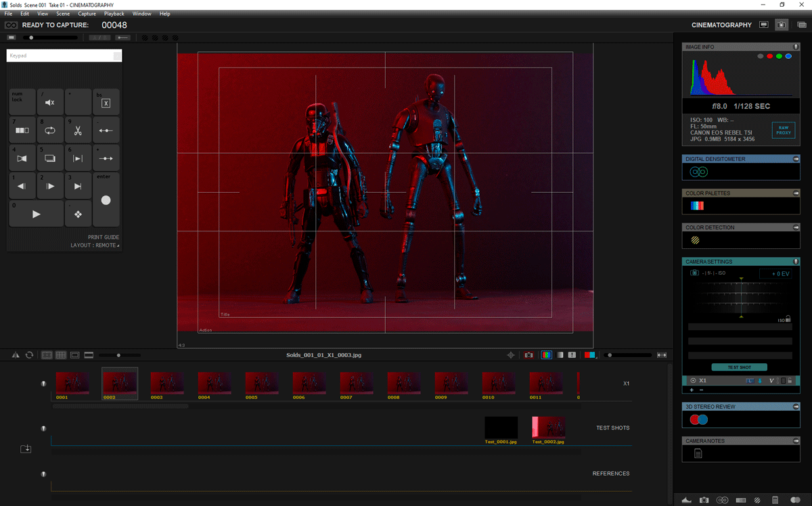Click the 3D Stereo Review red-blue icon
The width and height of the screenshot is (812, 506).
coord(698,419)
